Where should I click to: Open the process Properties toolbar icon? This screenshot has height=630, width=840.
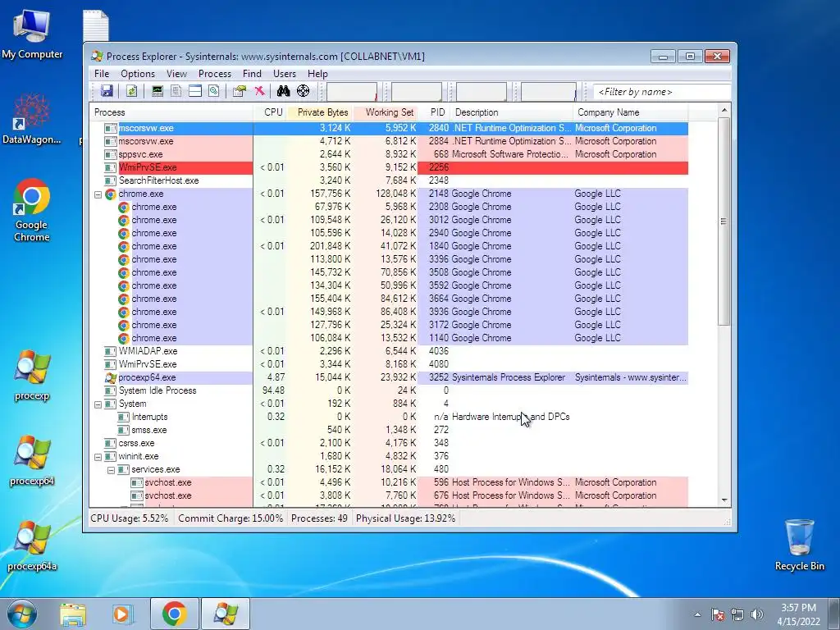pos(240,91)
